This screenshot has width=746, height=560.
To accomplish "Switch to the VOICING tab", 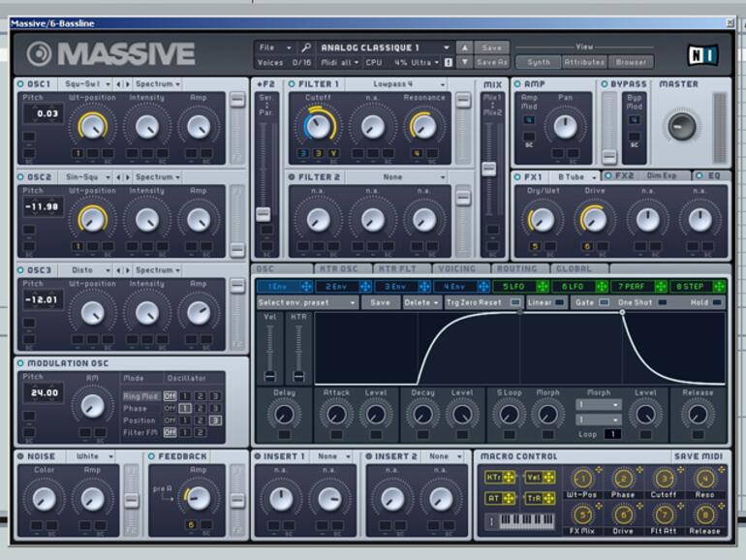I will (x=456, y=268).
